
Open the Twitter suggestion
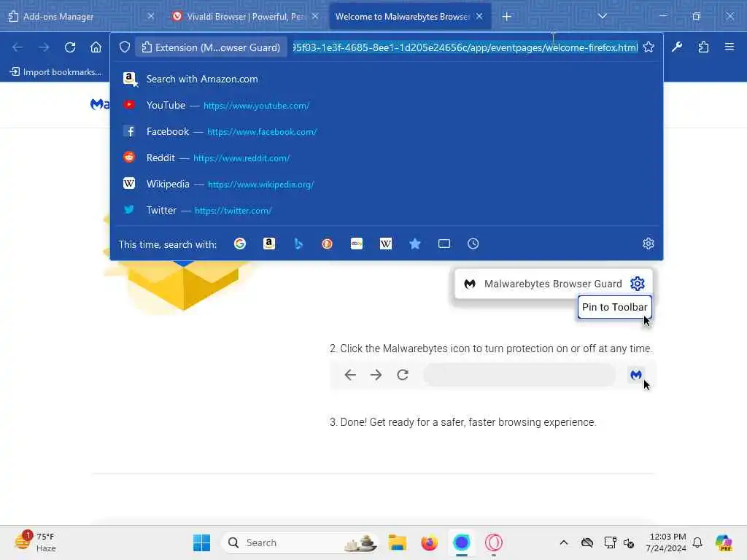[387, 210]
